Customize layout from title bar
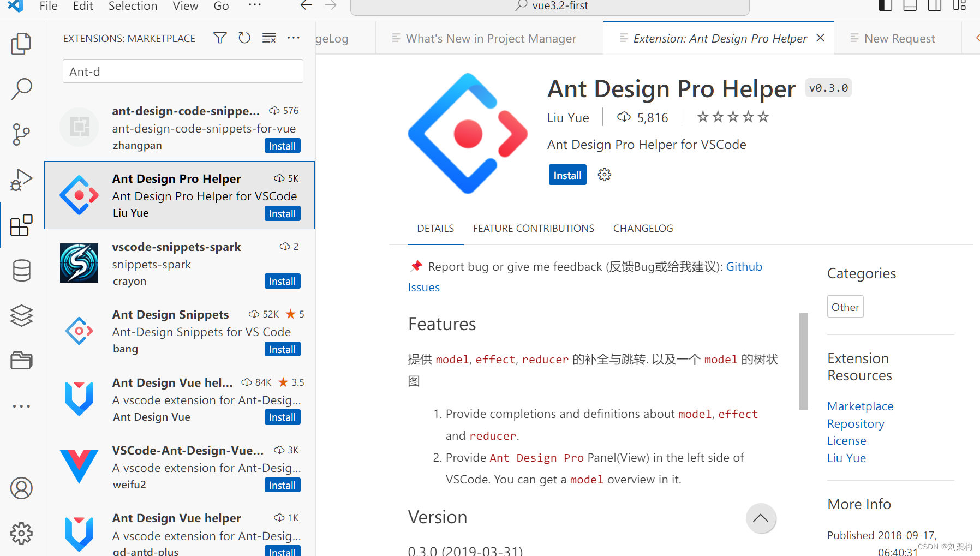This screenshot has width=980, height=556. pyautogui.click(x=959, y=5)
